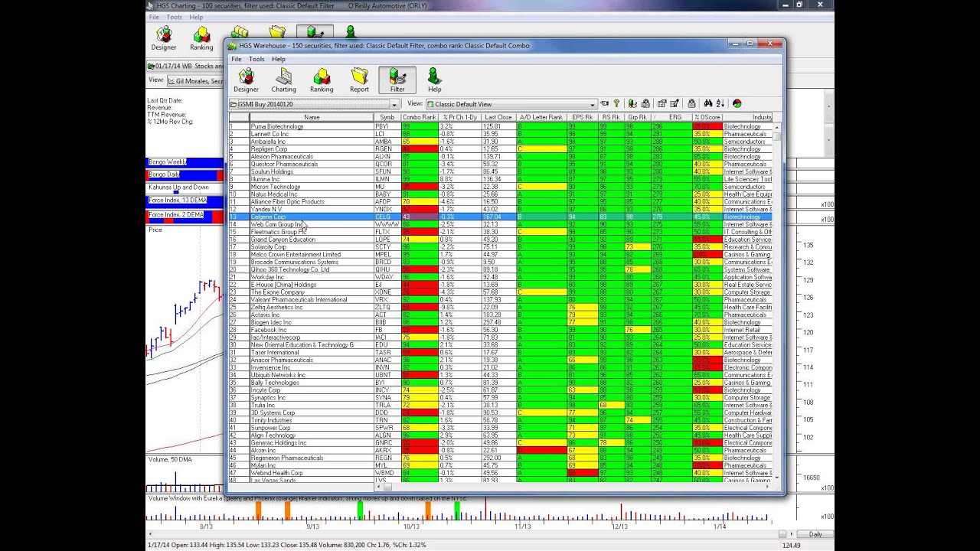Click the pointing-hand icon next to the View dropdown
The image size is (980, 551).
pos(604,104)
